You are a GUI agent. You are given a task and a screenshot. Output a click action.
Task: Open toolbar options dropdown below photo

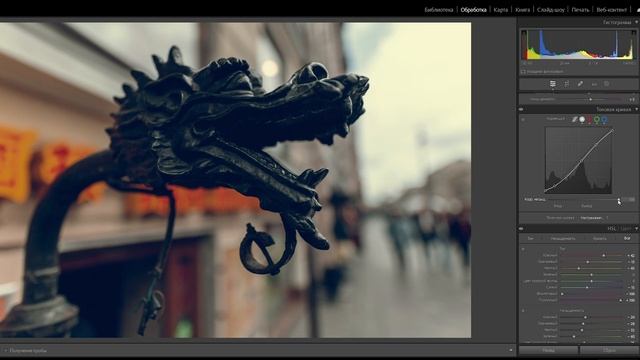point(511,350)
